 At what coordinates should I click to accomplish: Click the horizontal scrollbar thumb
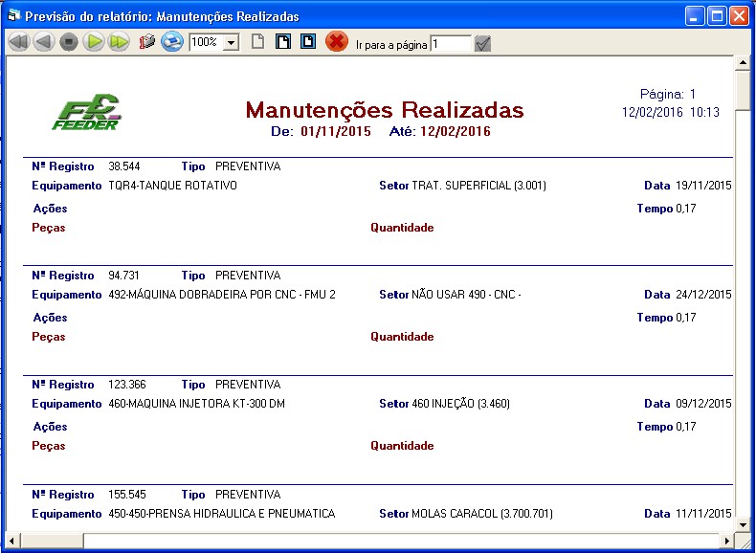tap(52, 540)
